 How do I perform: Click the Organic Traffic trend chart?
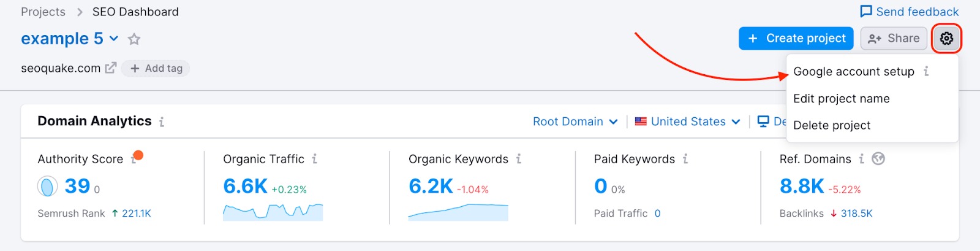click(273, 212)
